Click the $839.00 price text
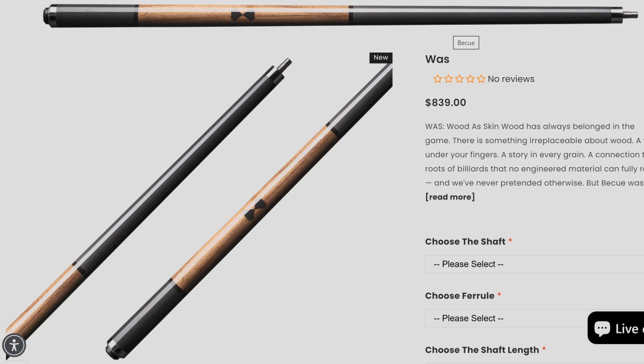This screenshot has height=364, width=644. [445, 102]
